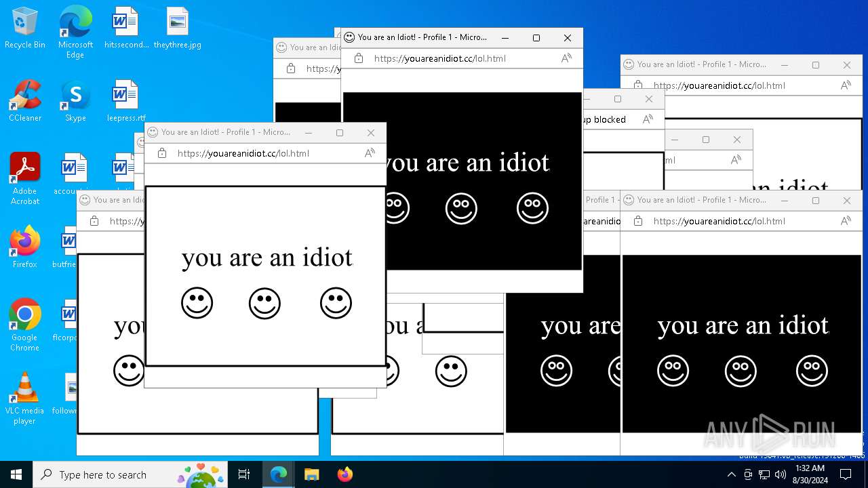Minimize the frontmost white-page idiot window

coord(309,133)
